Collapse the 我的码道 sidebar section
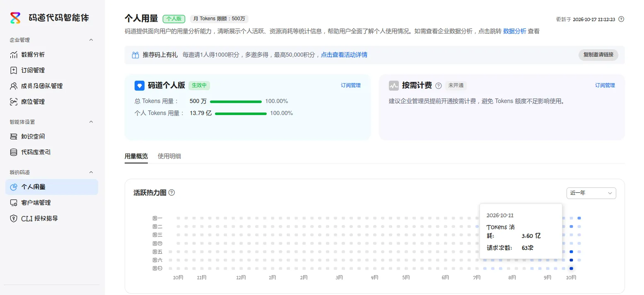This screenshot has width=644, height=295. [x=92, y=173]
